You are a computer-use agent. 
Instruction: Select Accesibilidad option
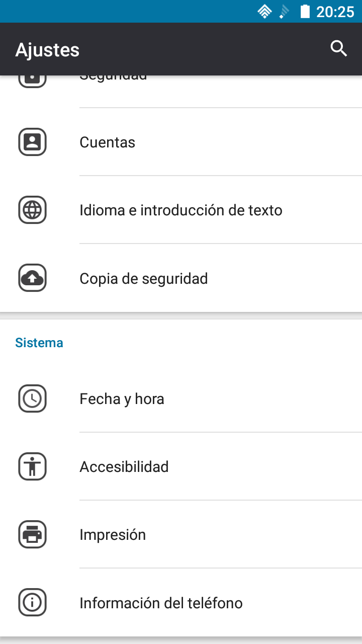point(181,466)
